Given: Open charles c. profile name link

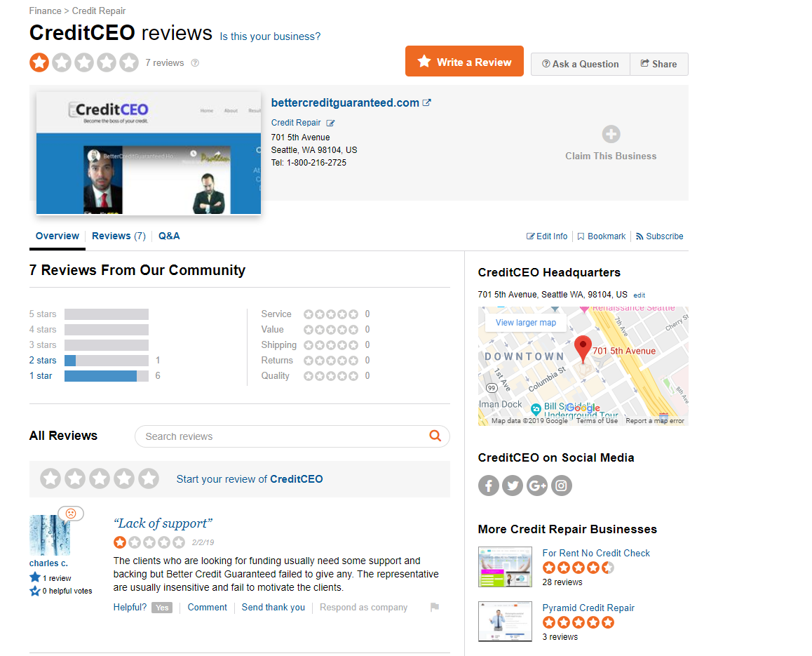Looking at the screenshot, I should 48,563.
